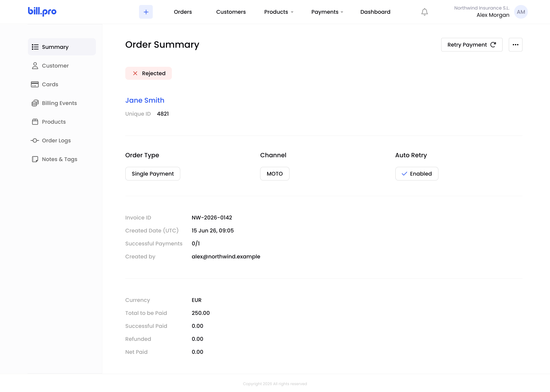
Task: Click the created date 15 Jun 26, 09:05
Action: [213, 231]
